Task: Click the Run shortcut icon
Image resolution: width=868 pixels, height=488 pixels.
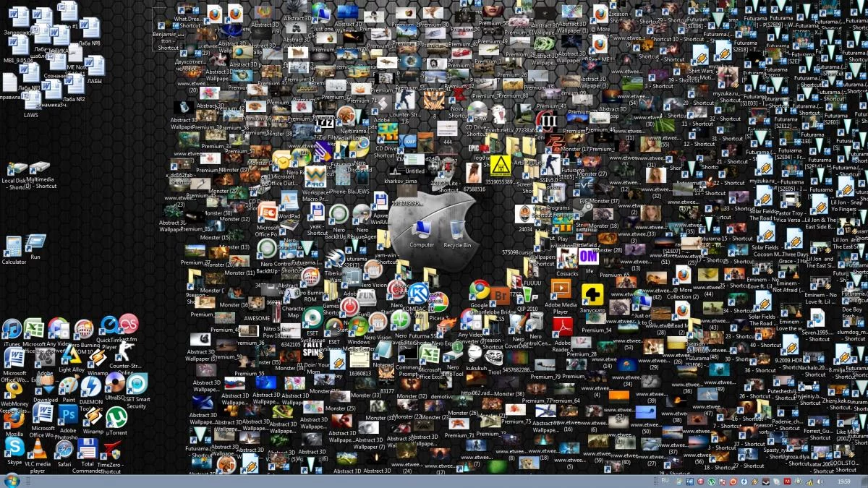Action: pyautogui.click(x=35, y=244)
